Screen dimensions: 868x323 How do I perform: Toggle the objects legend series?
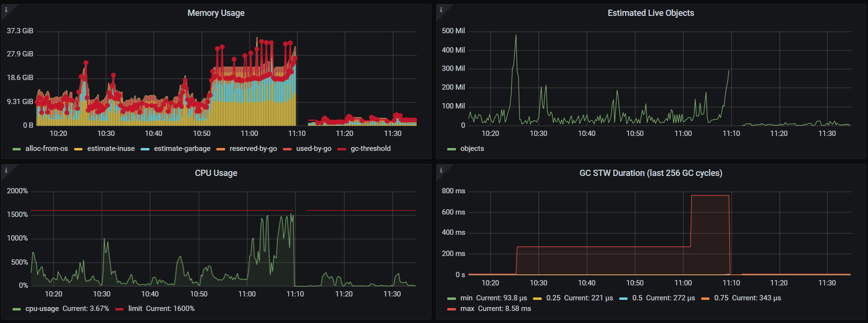pos(472,148)
